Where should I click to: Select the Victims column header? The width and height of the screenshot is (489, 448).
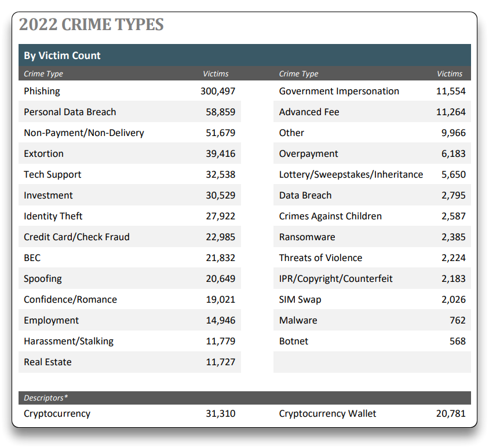pos(216,74)
